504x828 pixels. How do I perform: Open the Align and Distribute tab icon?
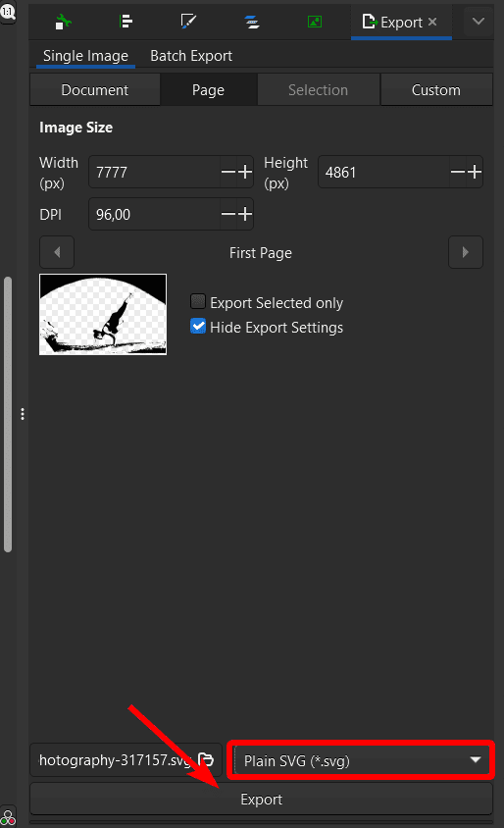pyautogui.click(x=126, y=22)
